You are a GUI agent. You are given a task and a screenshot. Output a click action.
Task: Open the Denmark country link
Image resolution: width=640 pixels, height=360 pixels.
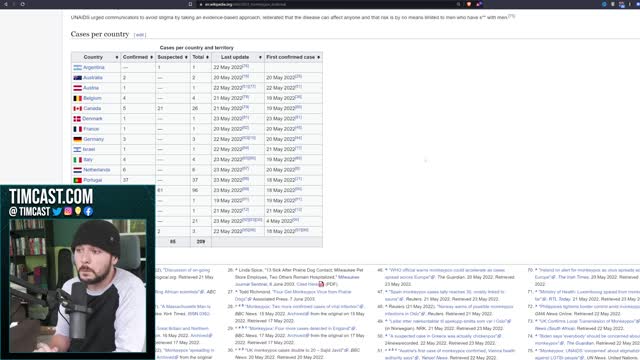[92, 118]
